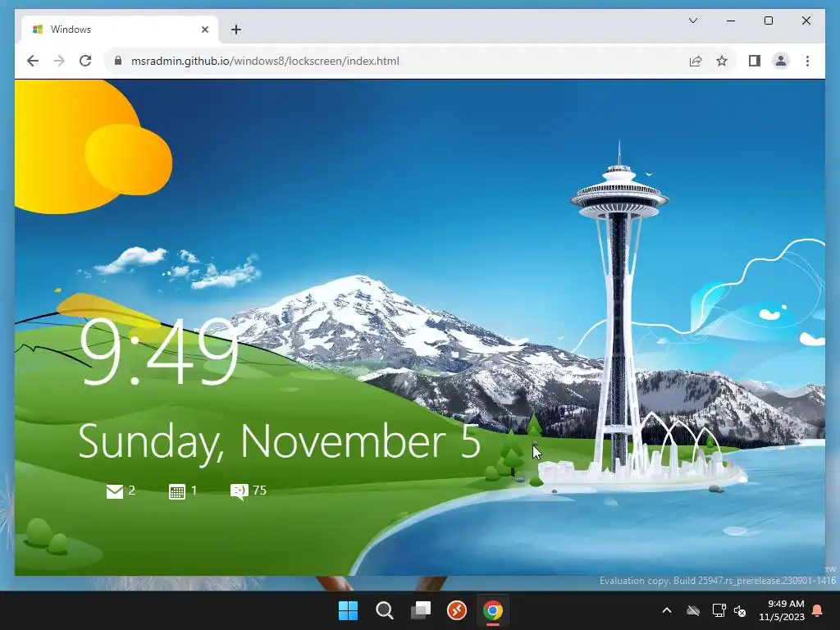
Task: Click the message count 75
Action: pos(259,491)
